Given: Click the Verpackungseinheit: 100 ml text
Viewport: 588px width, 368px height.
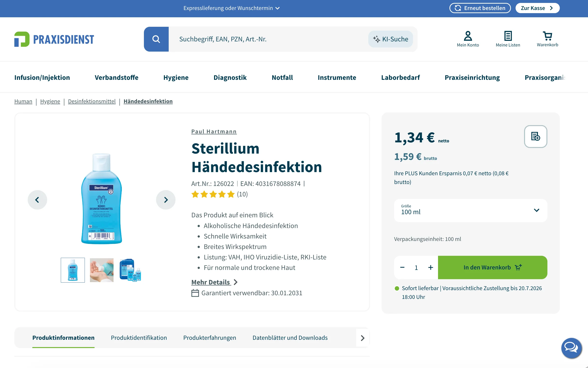Looking at the screenshot, I should [427, 239].
